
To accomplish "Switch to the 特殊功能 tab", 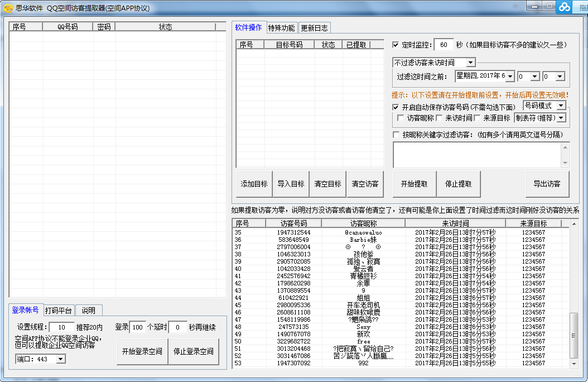I will pos(281,28).
